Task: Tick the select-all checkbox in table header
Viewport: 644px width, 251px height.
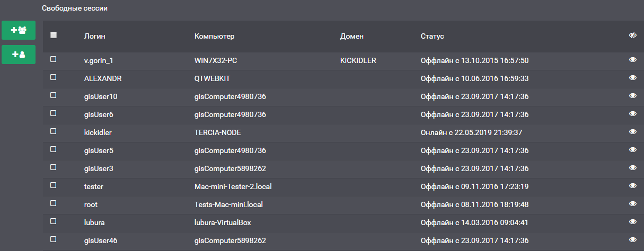Action: (54, 35)
